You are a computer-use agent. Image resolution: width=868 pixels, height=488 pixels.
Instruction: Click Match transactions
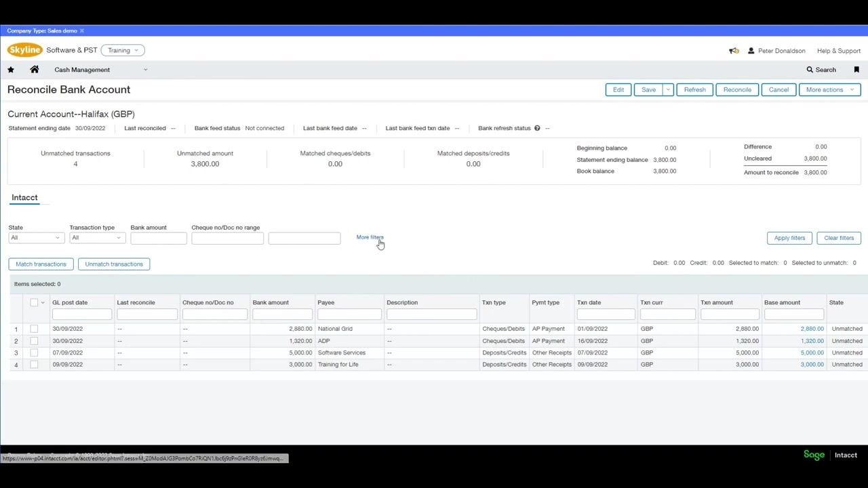[x=41, y=264]
